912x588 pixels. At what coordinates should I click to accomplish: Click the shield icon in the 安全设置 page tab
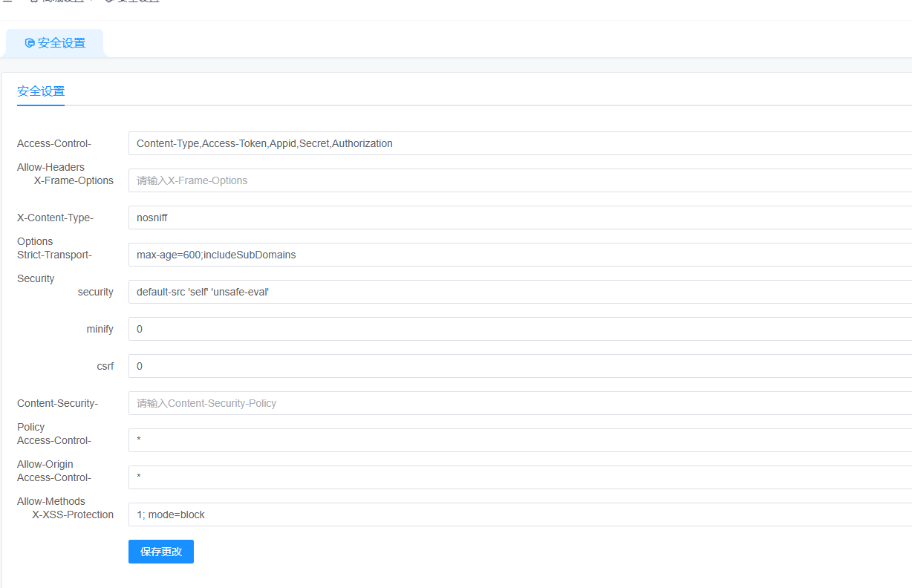point(30,43)
